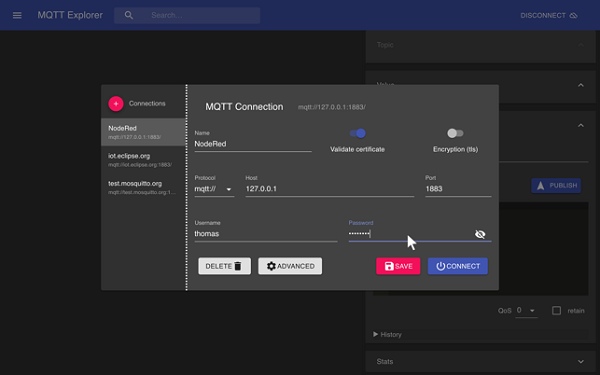Image resolution: width=600 pixels, height=375 pixels.
Task: Click the DELETE button
Action: (x=224, y=266)
